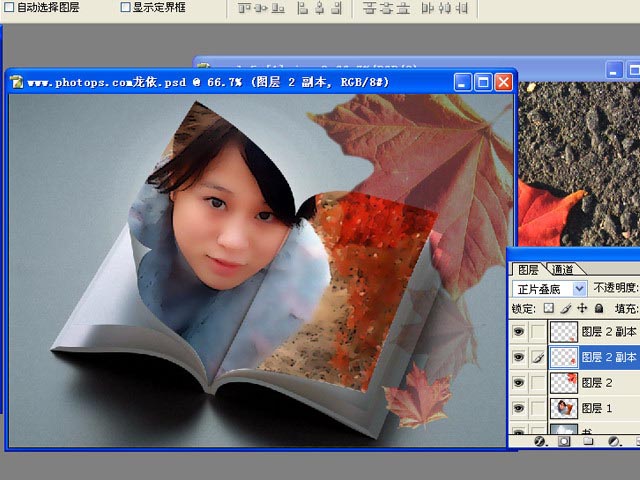
Task: Click the lock transparent pixels icon
Action: [548, 308]
